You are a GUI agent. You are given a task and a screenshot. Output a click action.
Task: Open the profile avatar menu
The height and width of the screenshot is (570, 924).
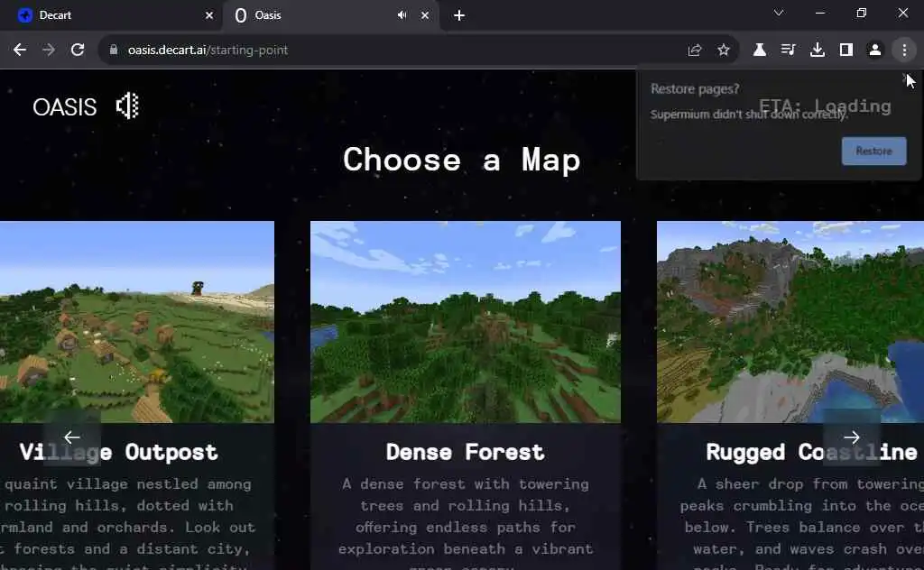pyautogui.click(x=875, y=50)
